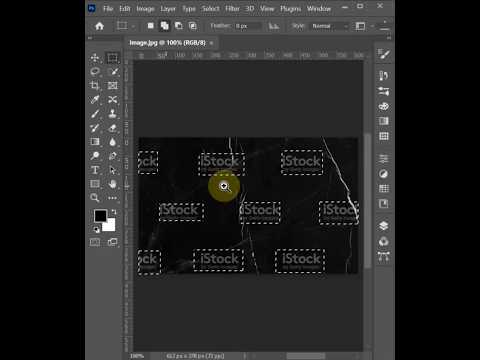This screenshot has height=360, width=480.
Task: Toggle Quick Mask mode icon
Action: click(95, 242)
